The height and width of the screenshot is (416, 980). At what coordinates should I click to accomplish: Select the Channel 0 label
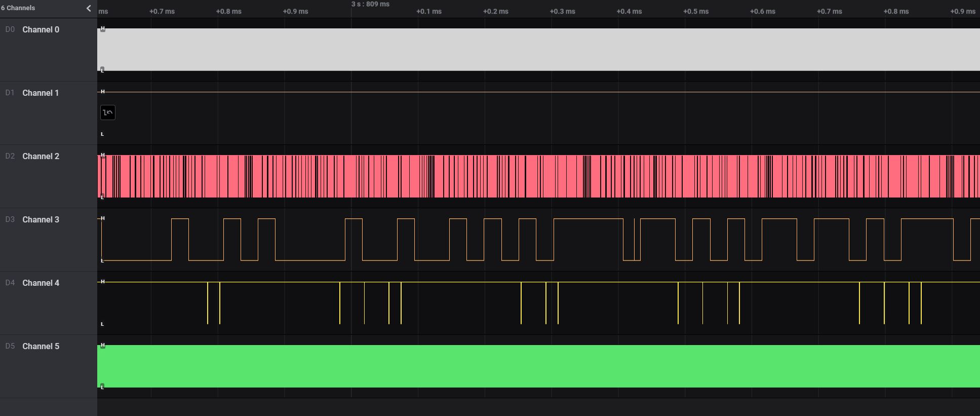[x=41, y=30]
